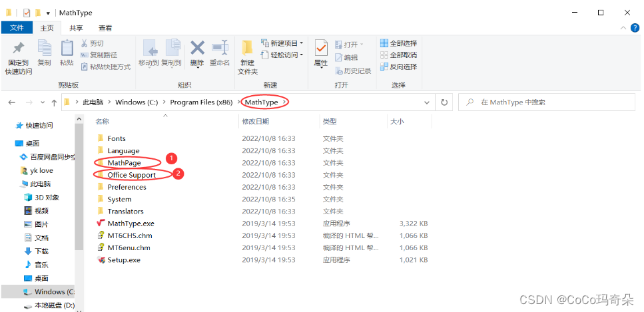This screenshot has width=644, height=312.
Task: Pin to Quick access (固定到快速访问) icon
Action: coord(18,49)
